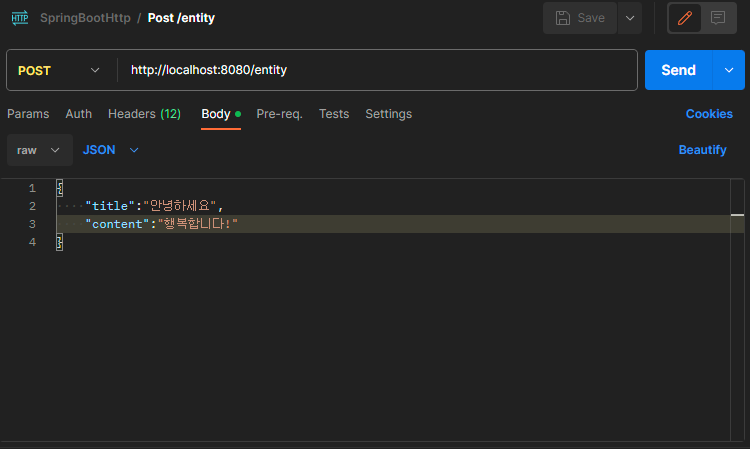750x449 pixels.
Task: Click the closing brace on line 4
Action: tap(59, 242)
